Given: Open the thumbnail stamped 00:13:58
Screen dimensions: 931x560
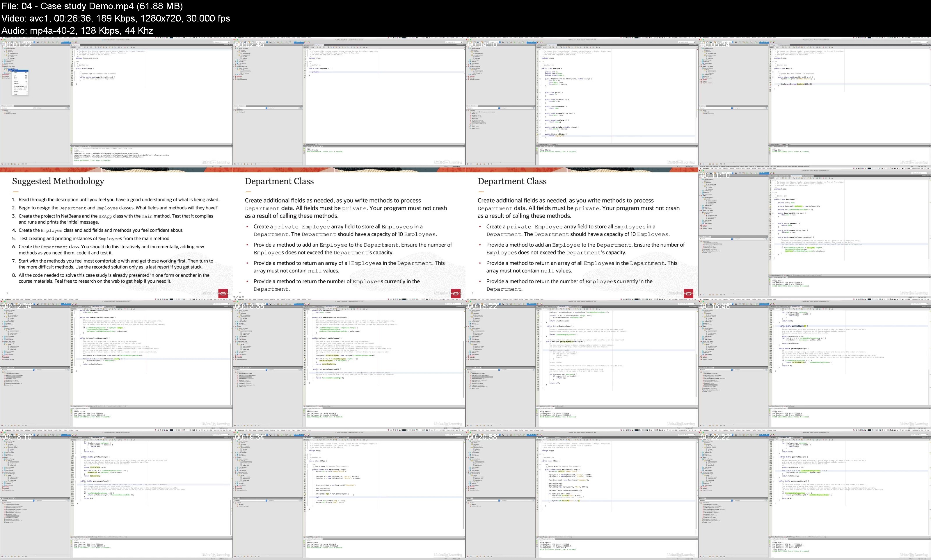Looking at the screenshot, I should click(349, 364).
